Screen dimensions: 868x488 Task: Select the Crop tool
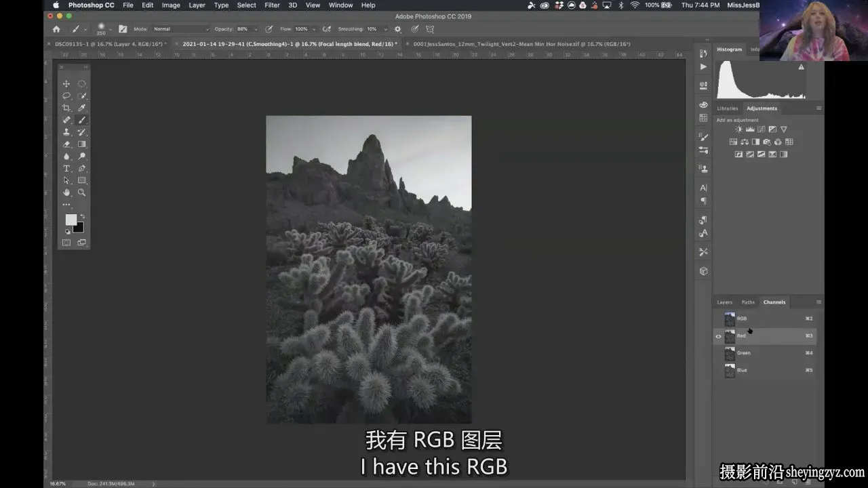(x=66, y=108)
